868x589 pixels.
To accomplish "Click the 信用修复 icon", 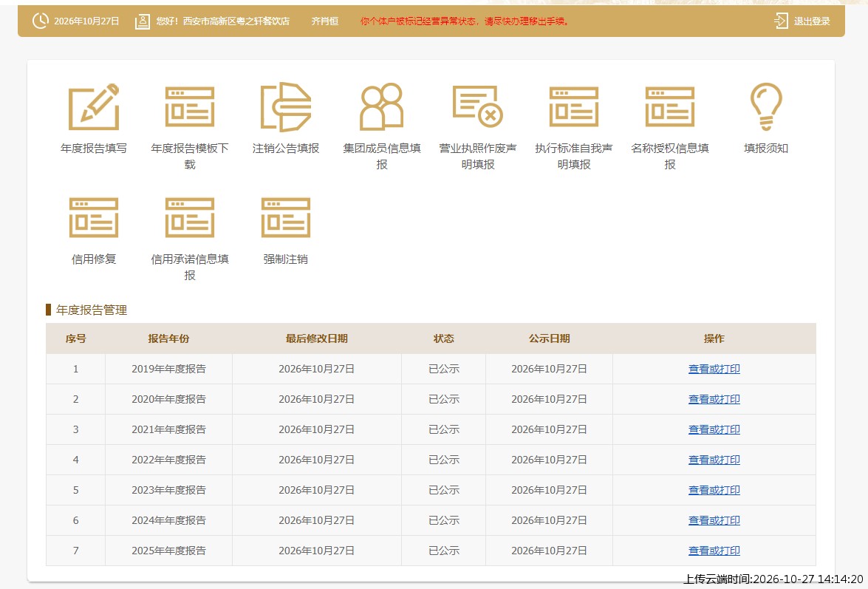I will pos(94,217).
